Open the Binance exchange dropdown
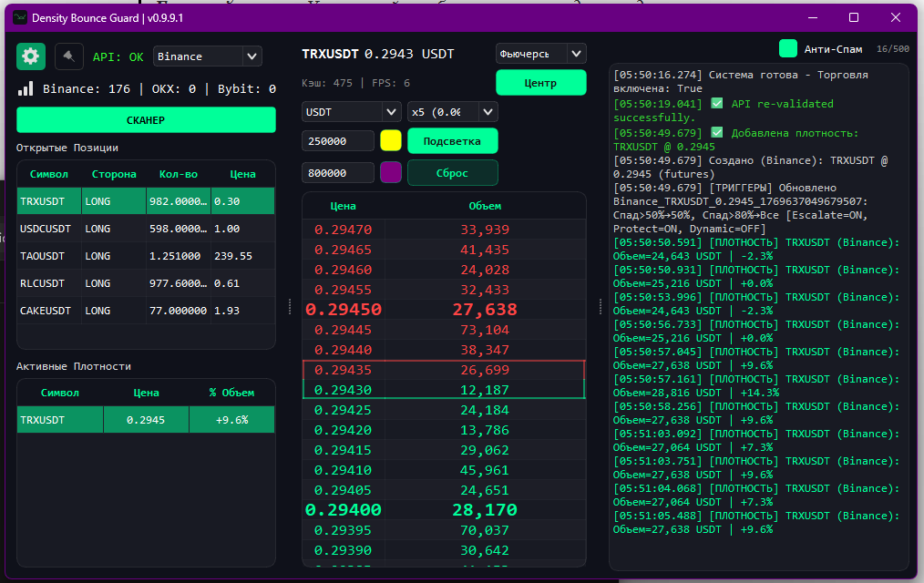 pos(208,56)
